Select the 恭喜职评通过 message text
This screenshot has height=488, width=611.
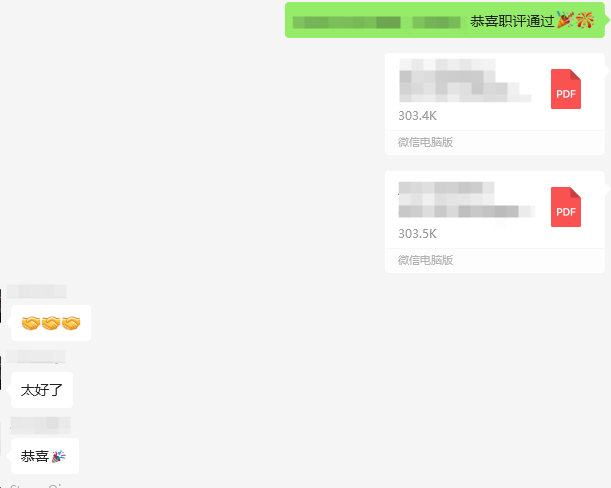click(512, 21)
